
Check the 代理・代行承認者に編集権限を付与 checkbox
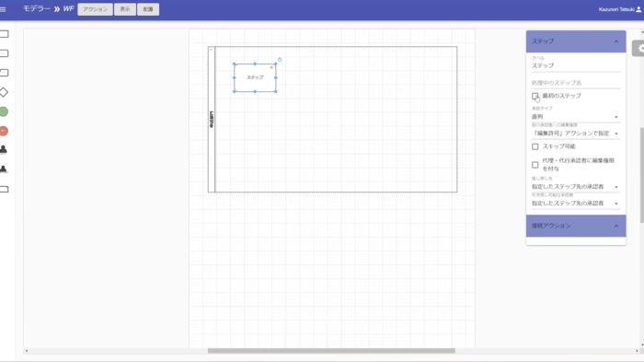[x=535, y=165]
